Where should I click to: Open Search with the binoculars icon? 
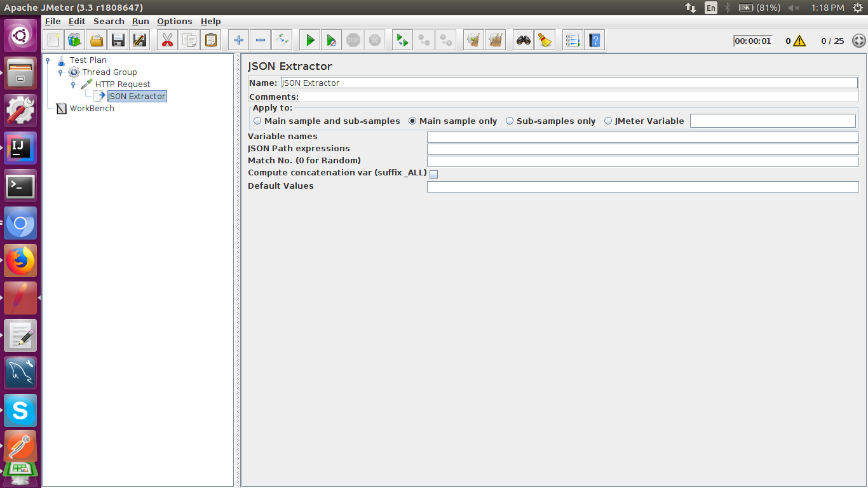(x=524, y=41)
